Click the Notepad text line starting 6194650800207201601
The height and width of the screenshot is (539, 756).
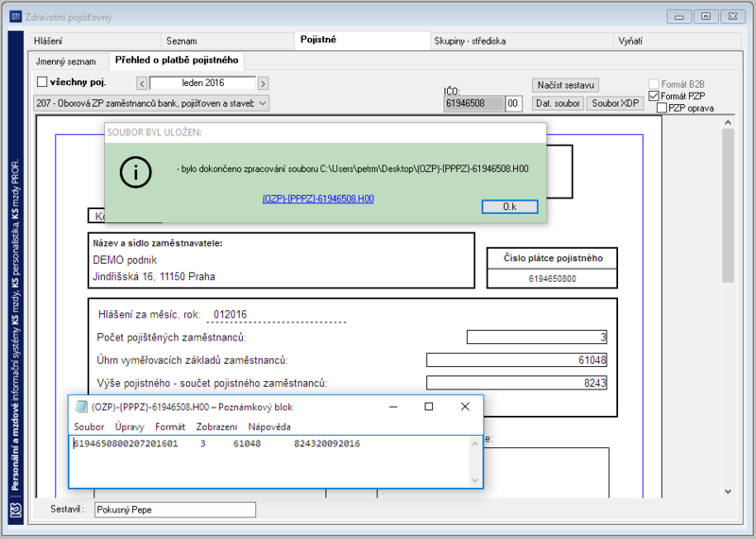coord(216,443)
